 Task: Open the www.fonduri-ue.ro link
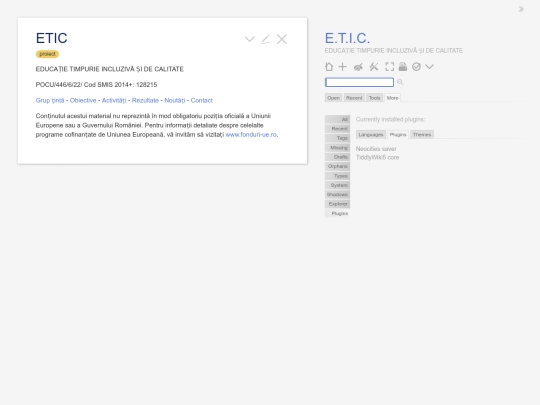[251, 135]
